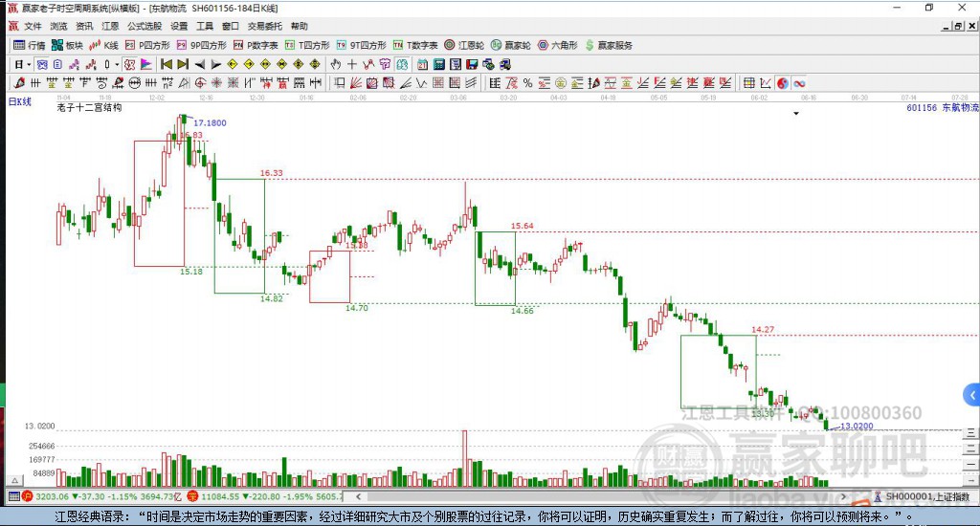The width and height of the screenshot is (980, 526).
Task: Select the percent % tool icon
Action: click(528, 83)
